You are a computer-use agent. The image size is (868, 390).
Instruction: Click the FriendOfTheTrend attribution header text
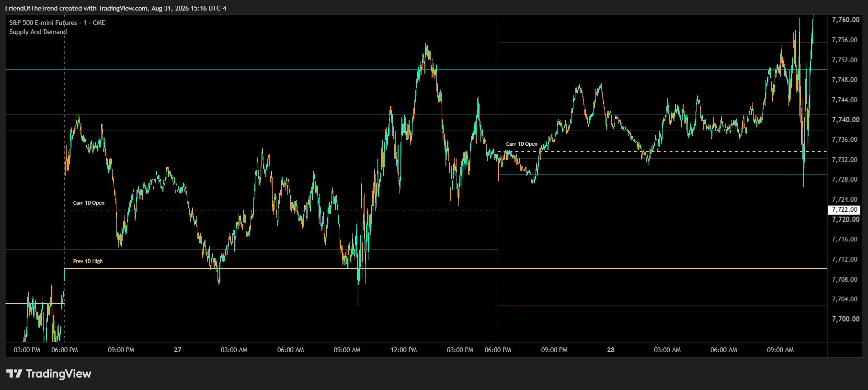pyautogui.click(x=115, y=8)
